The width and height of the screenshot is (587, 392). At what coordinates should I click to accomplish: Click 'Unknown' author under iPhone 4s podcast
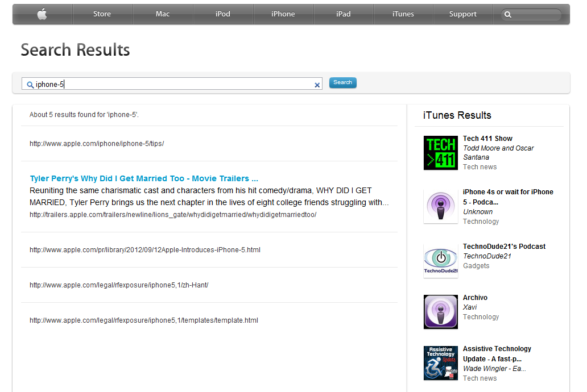click(478, 212)
